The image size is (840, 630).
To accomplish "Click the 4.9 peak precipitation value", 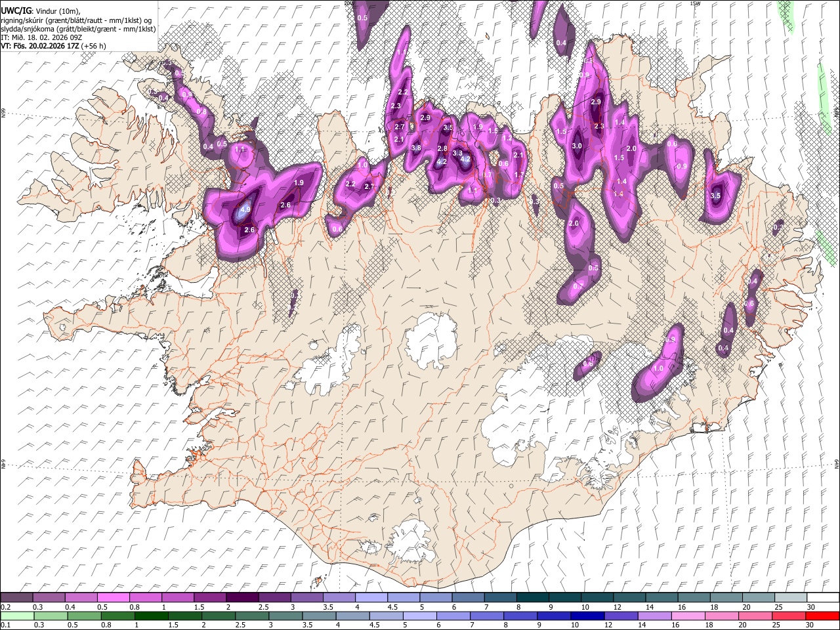I will [245, 210].
